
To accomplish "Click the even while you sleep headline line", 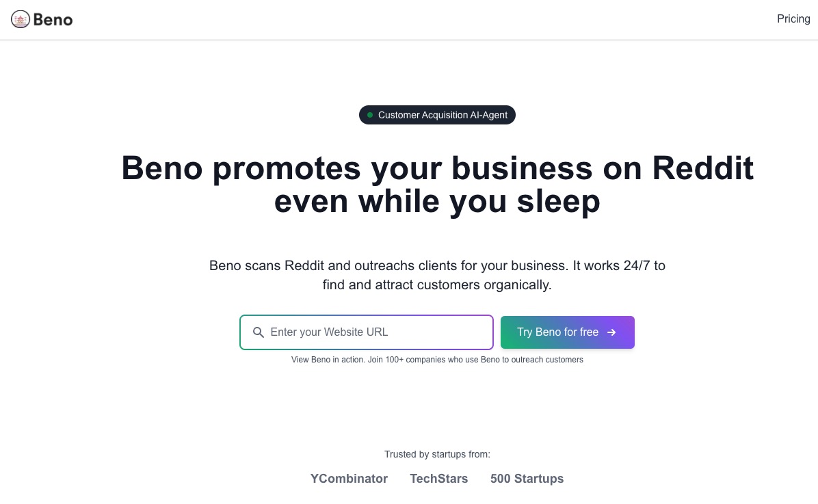I will click(x=437, y=201).
